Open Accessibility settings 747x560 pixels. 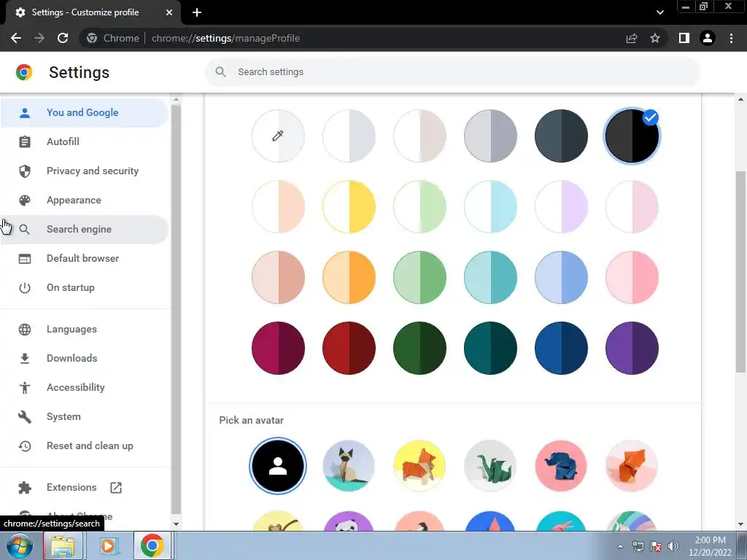[85, 388]
